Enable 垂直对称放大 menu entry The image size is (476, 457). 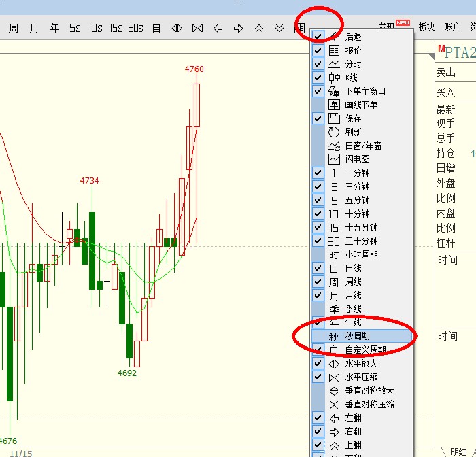(362, 391)
